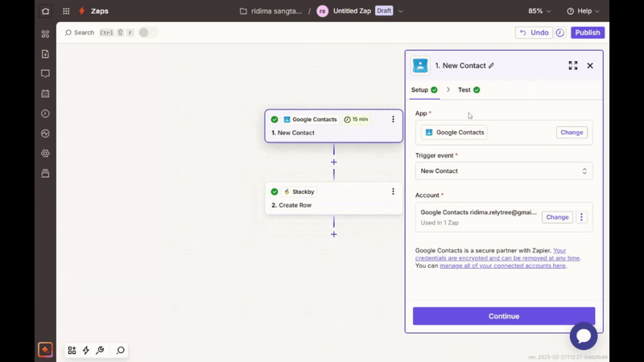Click the Continue button

pyautogui.click(x=504, y=316)
